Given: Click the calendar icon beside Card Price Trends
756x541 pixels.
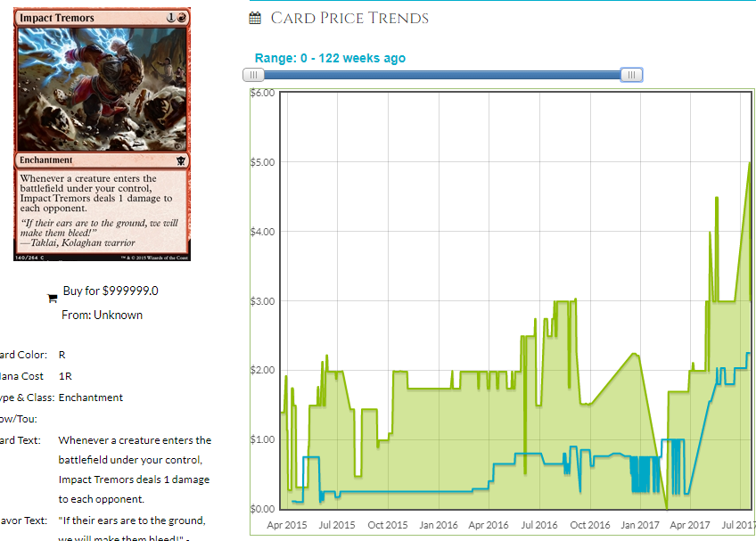Looking at the screenshot, I should tap(255, 19).
